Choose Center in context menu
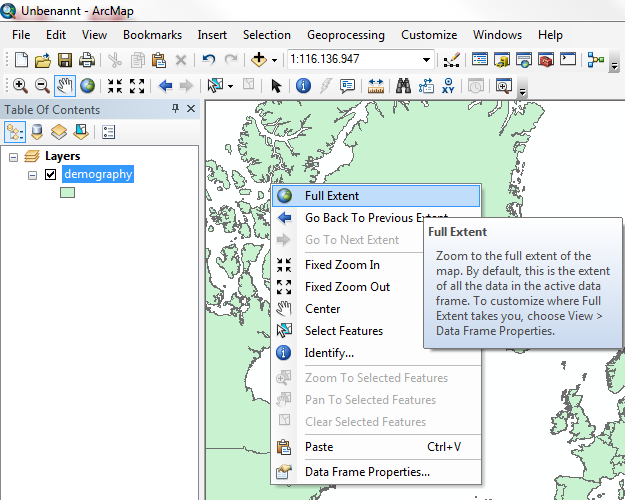 (347, 309)
